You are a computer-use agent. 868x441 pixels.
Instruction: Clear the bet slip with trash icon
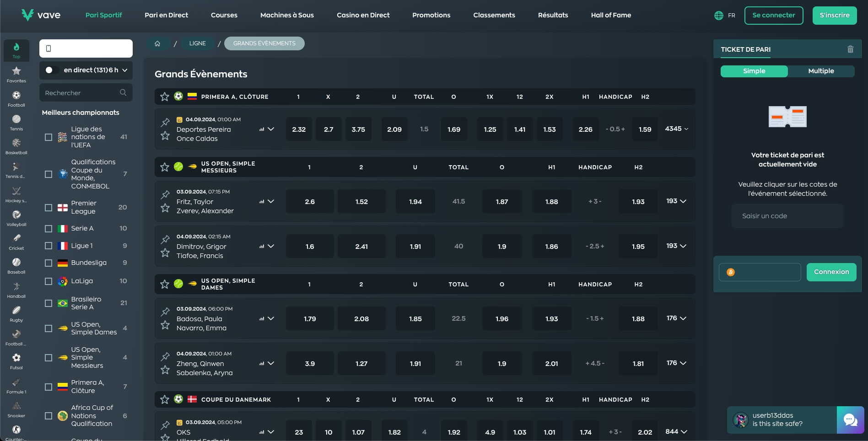pyautogui.click(x=850, y=49)
